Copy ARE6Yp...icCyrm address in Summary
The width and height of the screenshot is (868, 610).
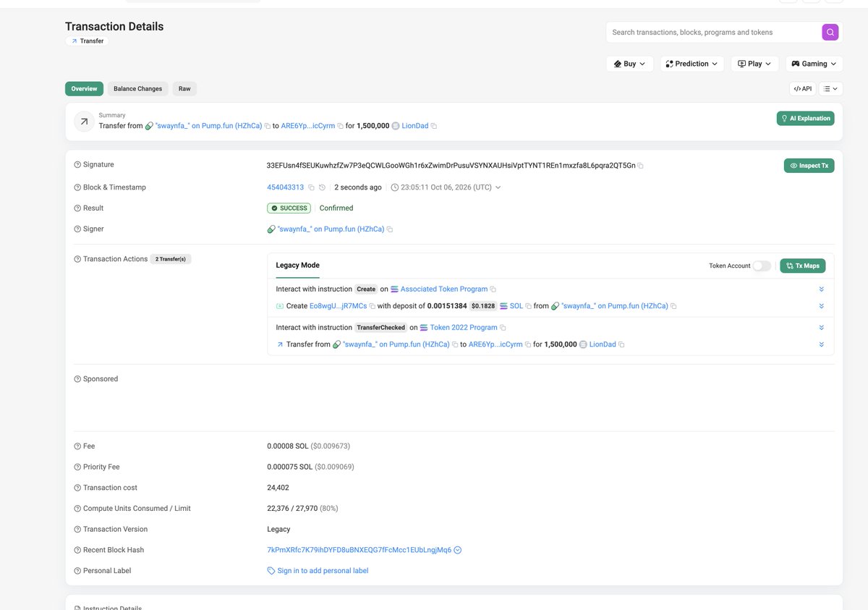click(341, 126)
